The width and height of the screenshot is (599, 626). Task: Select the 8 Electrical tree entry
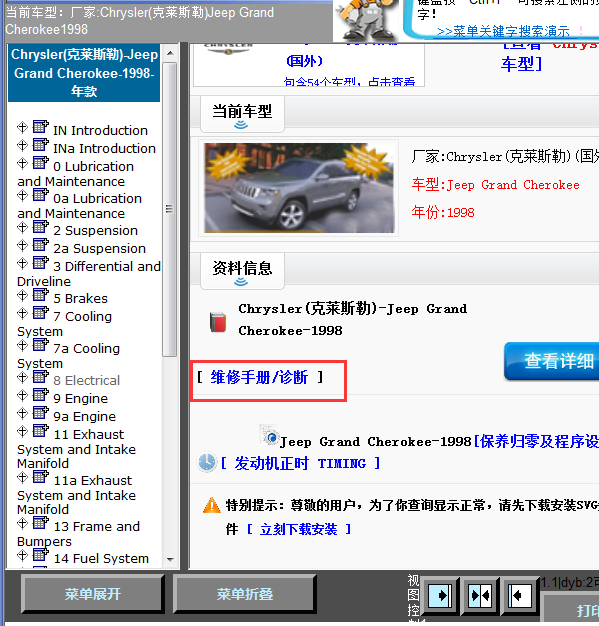(87, 380)
